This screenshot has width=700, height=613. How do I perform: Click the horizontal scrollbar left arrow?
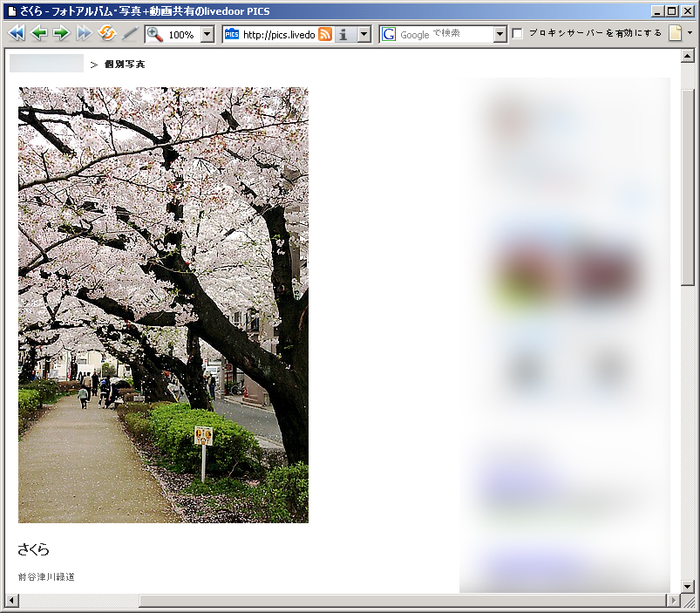point(12,601)
